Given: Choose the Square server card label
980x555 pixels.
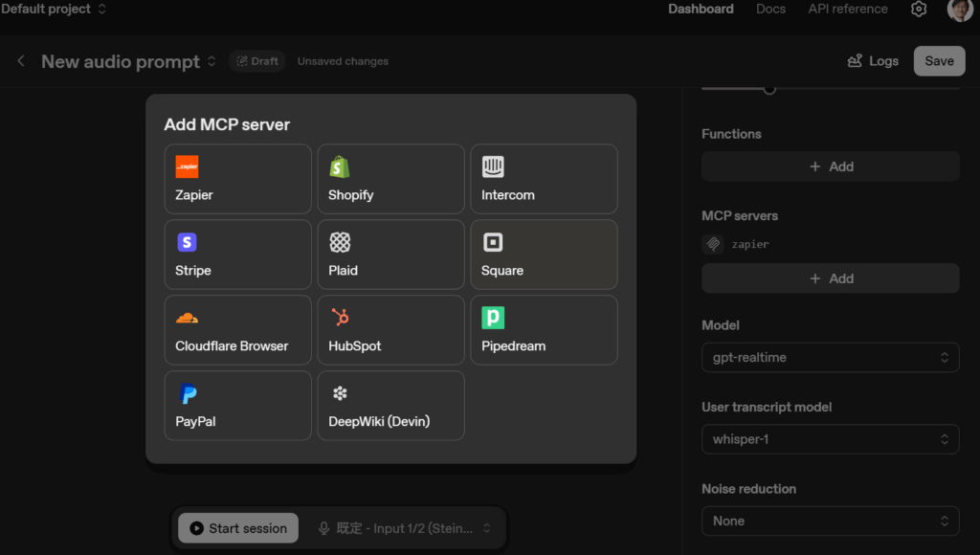Looking at the screenshot, I should 501,271.
